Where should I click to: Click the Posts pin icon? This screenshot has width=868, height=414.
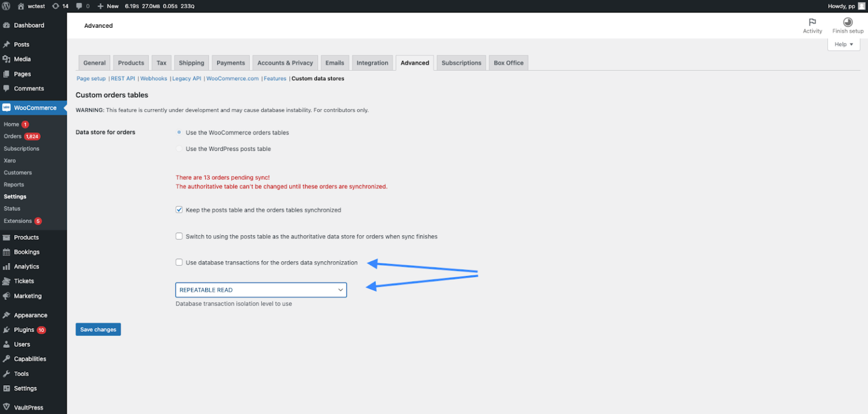click(6, 45)
